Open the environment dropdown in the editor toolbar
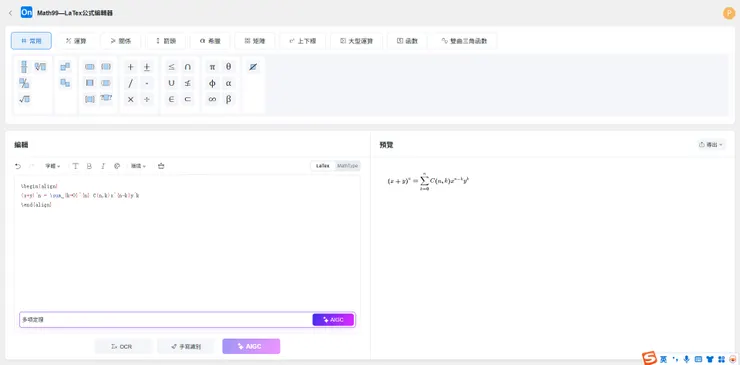This screenshot has width=740, height=365. click(138, 166)
